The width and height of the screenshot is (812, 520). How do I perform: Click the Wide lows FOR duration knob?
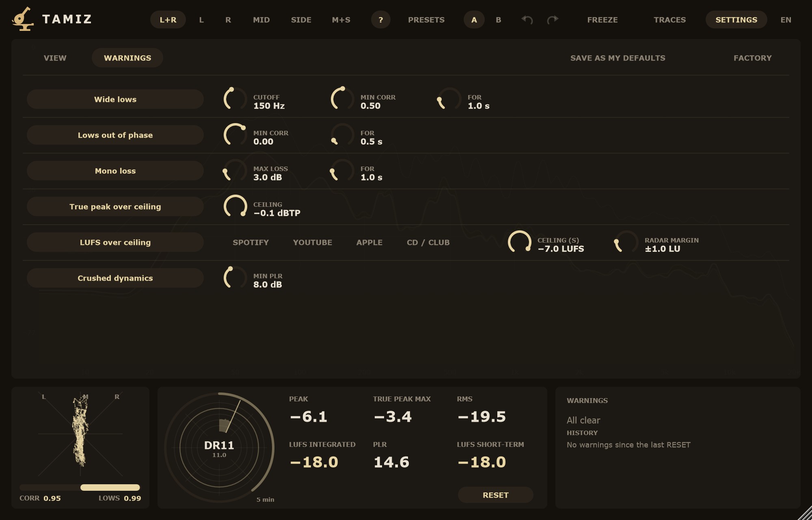[x=450, y=99]
